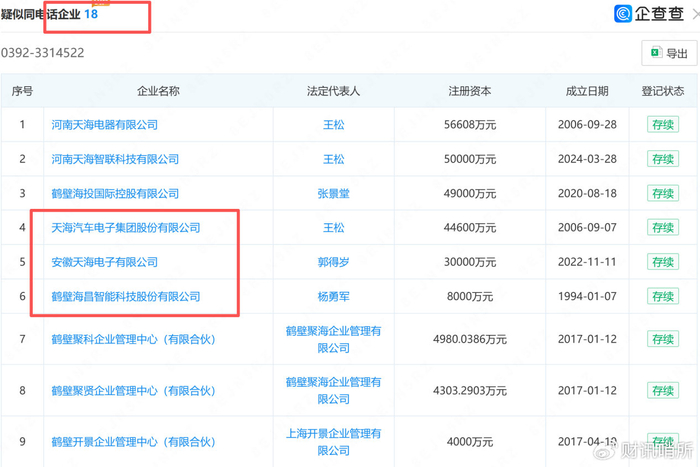The width and height of the screenshot is (700, 467).
Task: Click the 存续 status badge in row 2
Action: point(663,159)
